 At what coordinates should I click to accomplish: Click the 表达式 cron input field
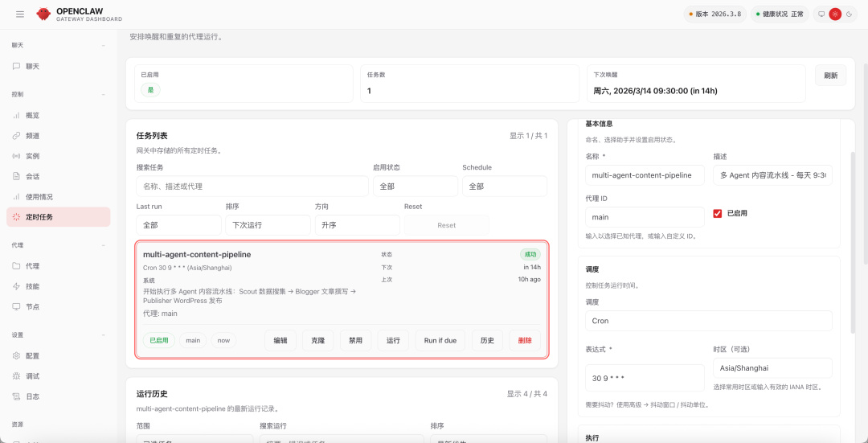pos(645,379)
